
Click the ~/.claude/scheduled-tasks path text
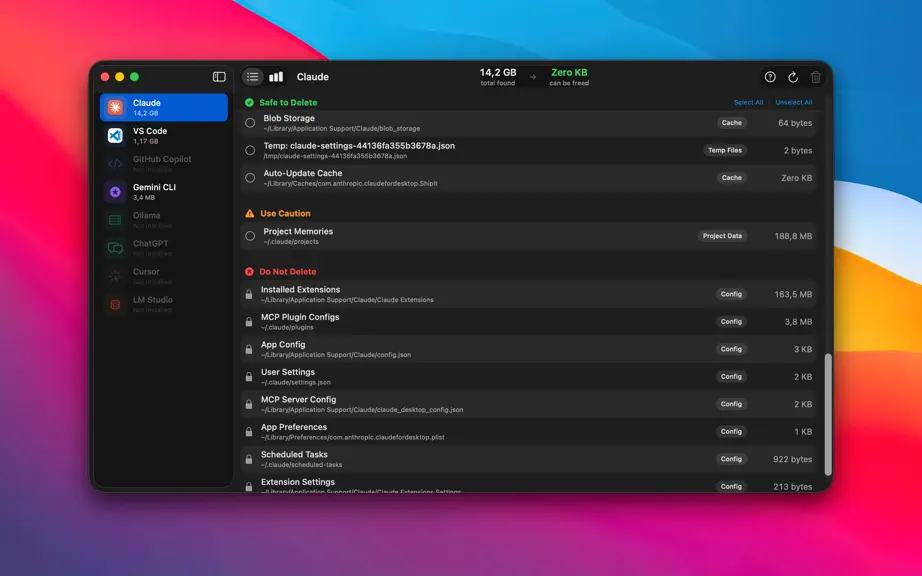point(301,464)
